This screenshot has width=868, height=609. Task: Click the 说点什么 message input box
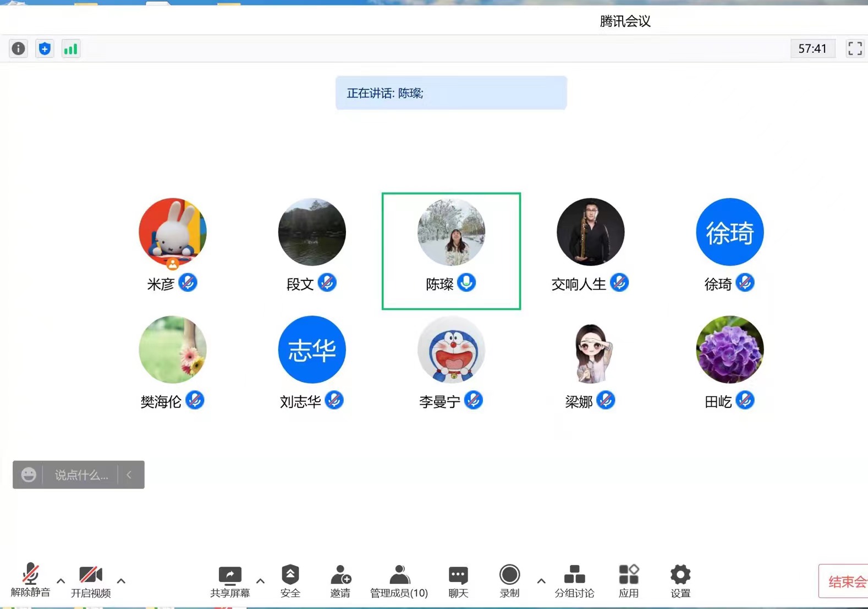(x=81, y=475)
